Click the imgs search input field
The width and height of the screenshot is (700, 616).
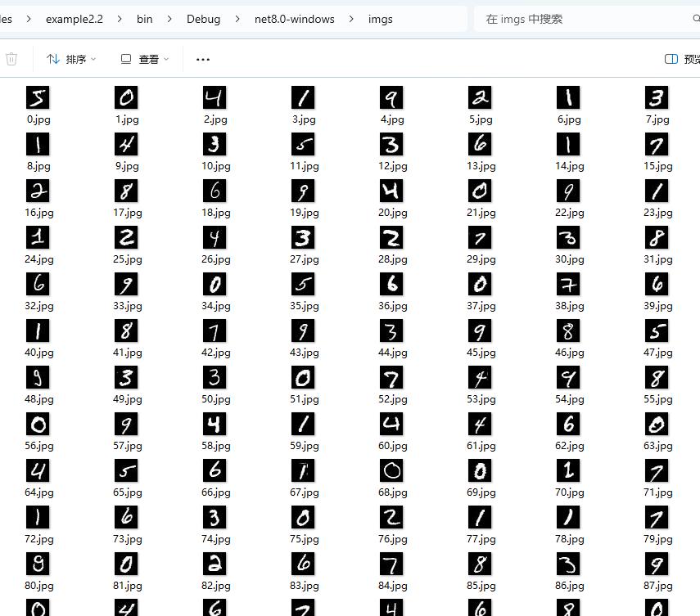585,19
